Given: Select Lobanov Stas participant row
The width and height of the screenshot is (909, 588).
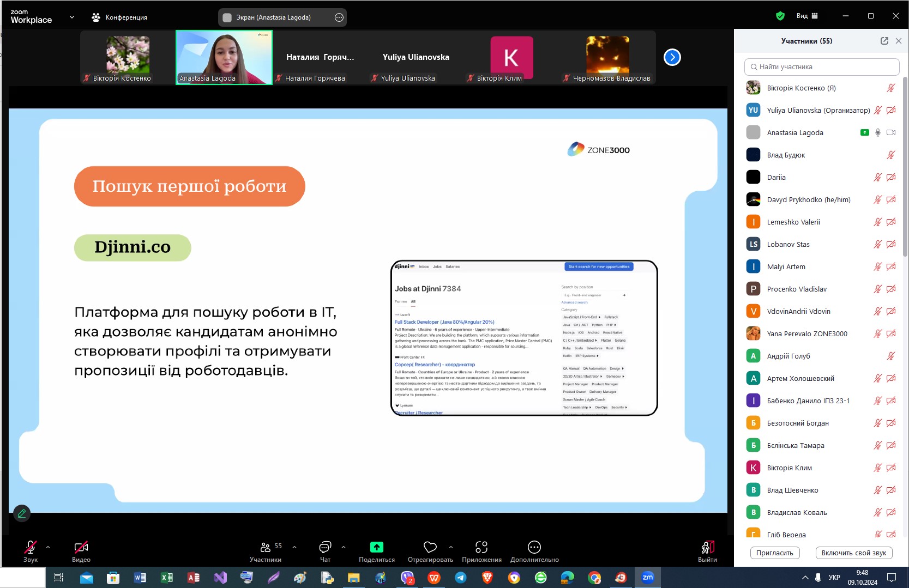Looking at the screenshot, I should click(821, 244).
